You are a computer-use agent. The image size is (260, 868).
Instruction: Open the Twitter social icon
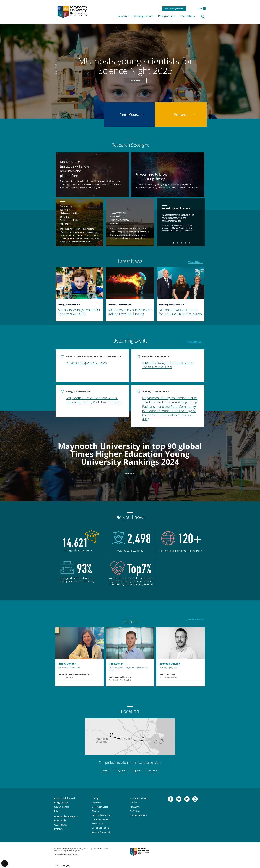(x=179, y=799)
